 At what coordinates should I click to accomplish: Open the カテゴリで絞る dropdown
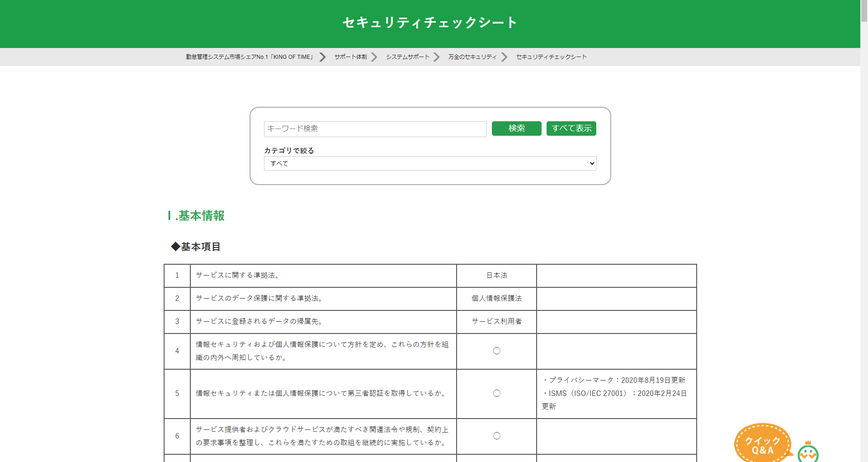click(x=430, y=163)
